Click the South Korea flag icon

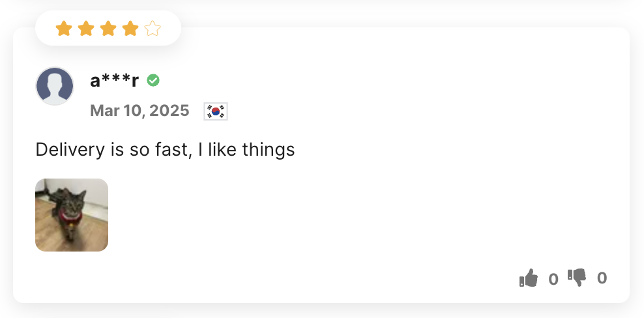click(216, 111)
